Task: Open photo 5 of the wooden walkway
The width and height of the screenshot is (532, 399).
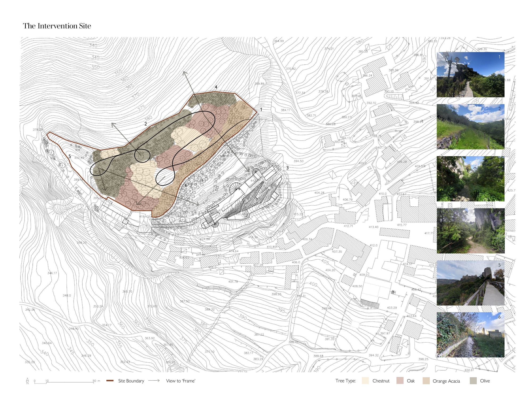Action: tap(470, 283)
